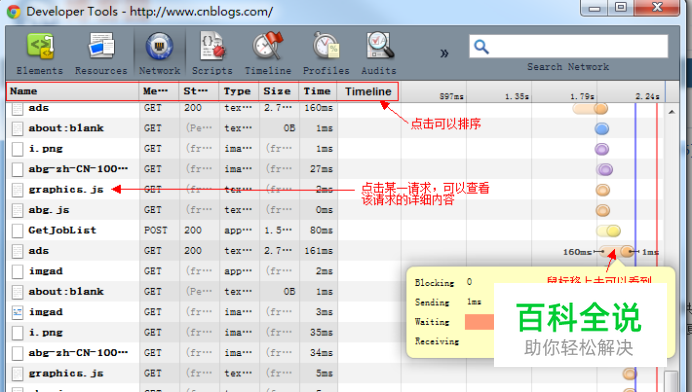
Task: Maximize the Developer Tools window
Action: click(621, 7)
